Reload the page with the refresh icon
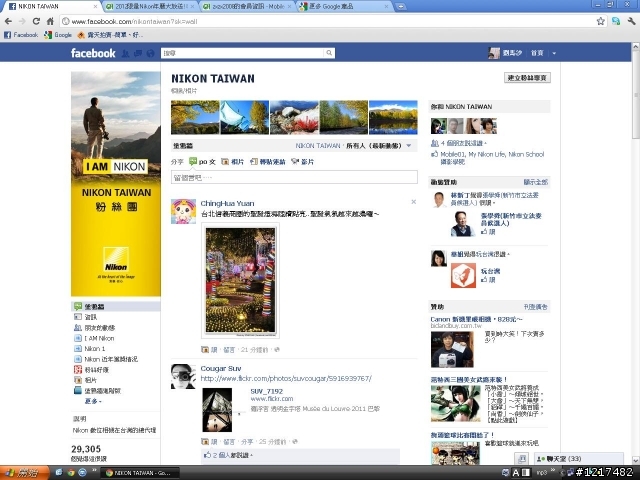The width and height of the screenshot is (640, 480). (36, 21)
